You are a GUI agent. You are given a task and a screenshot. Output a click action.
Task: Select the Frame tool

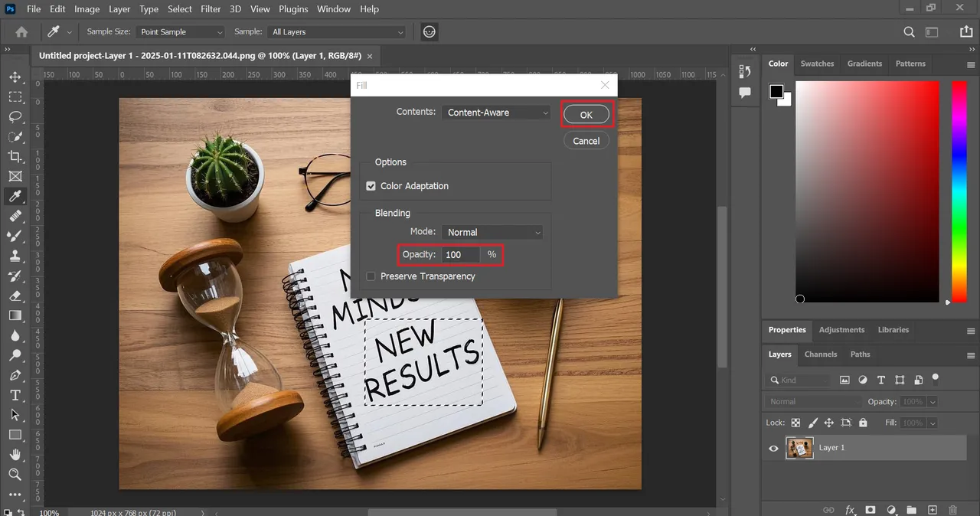coord(15,177)
